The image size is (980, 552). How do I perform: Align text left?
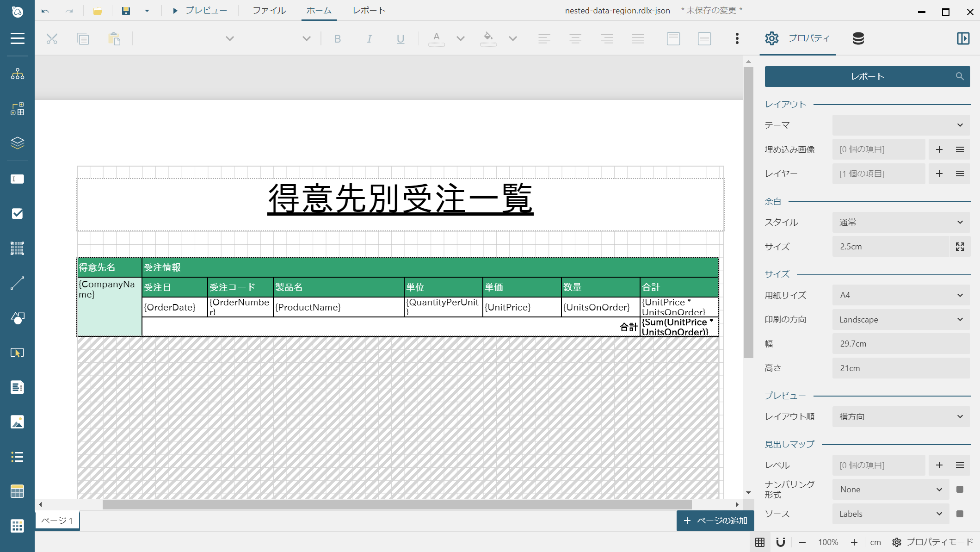[544, 39]
